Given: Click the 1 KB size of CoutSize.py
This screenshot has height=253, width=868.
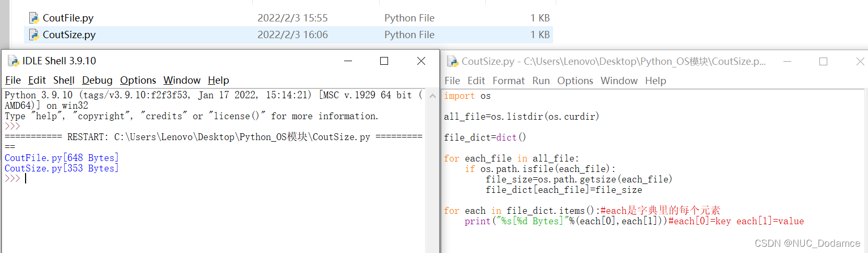Looking at the screenshot, I should (540, 34).
